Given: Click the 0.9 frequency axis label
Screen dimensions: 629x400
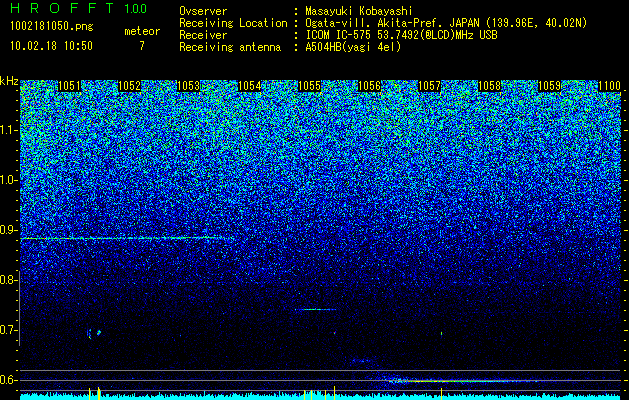Looking at the screenshot, I should pos(8,230).
